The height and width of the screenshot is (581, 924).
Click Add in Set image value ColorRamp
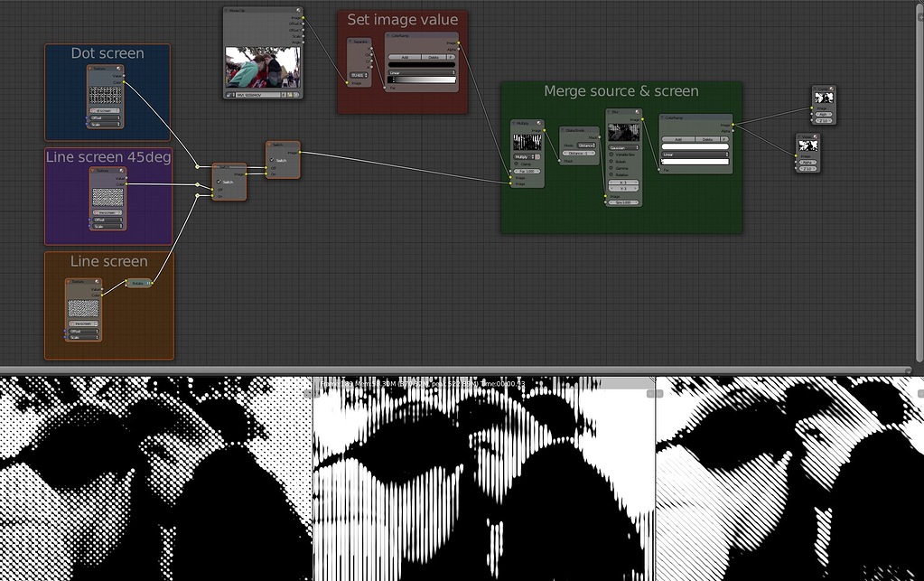[x=405, y=57]
